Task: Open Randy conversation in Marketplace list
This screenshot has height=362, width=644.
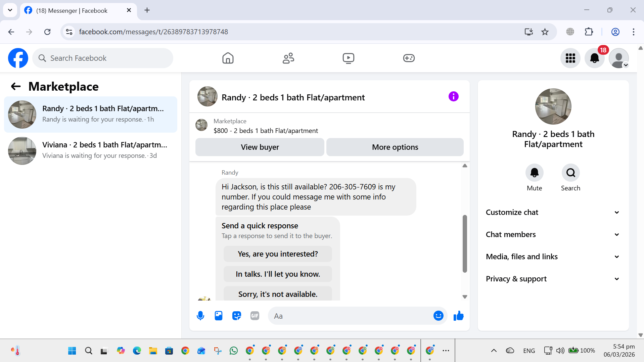Action: click(91, 115)
